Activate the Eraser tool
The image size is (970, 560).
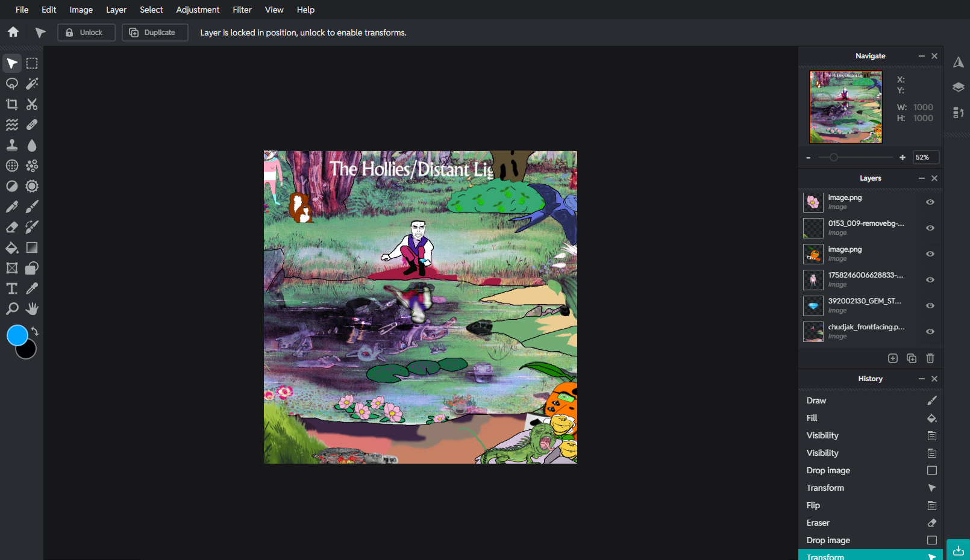[x=12, y=227]
